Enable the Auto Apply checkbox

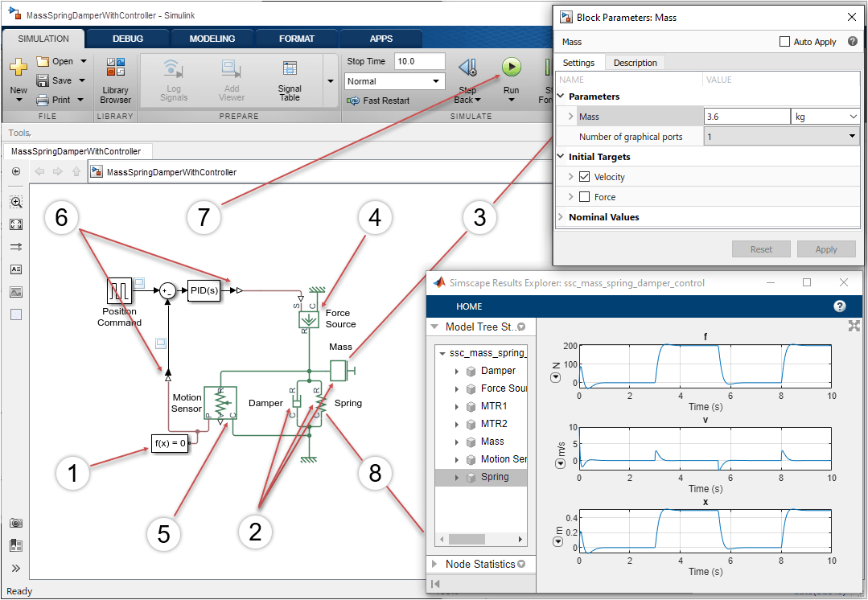pyautogui.click(x=784, y=42)
